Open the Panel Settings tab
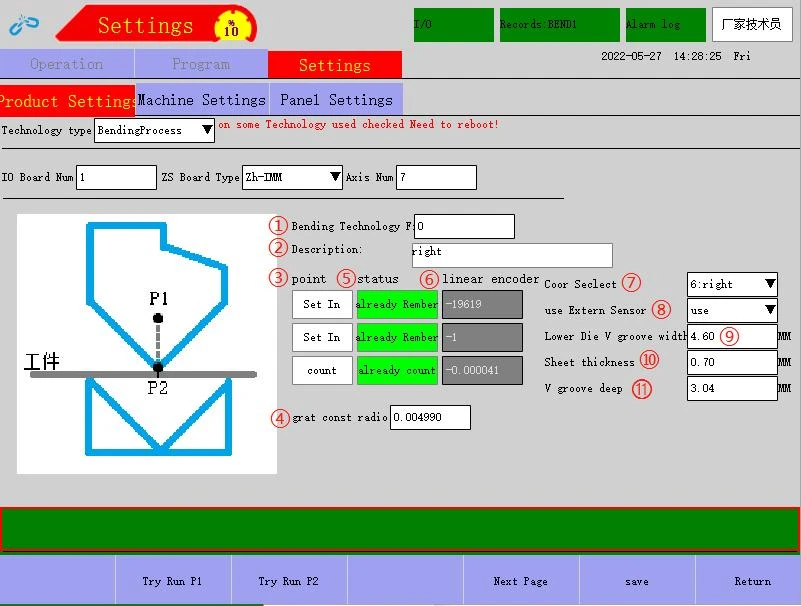The image size is (801, 606). 336,100
